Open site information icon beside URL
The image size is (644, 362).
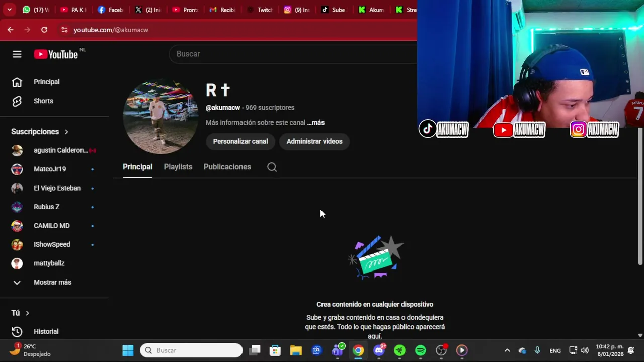click(64, 30)
